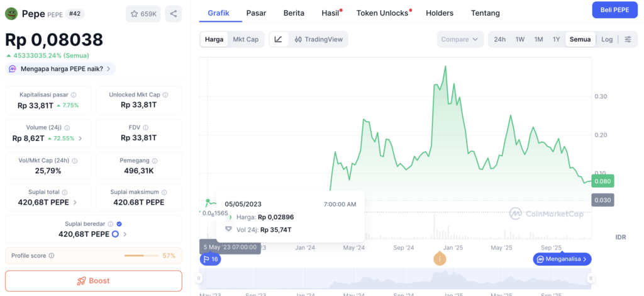The image size is (644, 296).
Task: Click the circular supply ring icon
Action: coord(116,234)
